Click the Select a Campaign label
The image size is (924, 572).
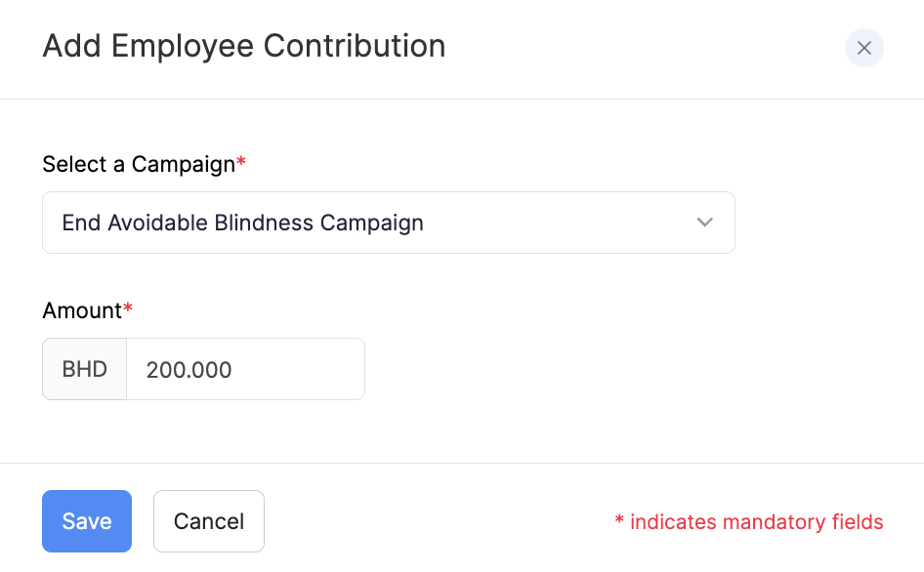tap(138, 164)
